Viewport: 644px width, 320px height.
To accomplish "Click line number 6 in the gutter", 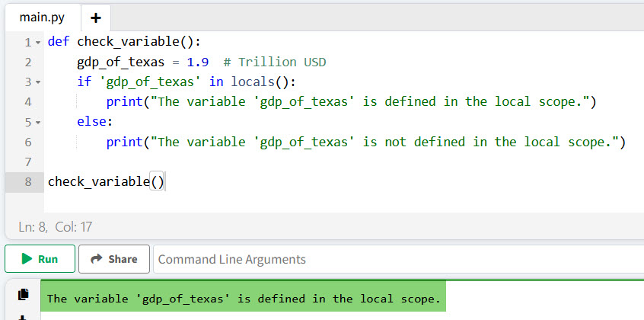I will point(27,142).
